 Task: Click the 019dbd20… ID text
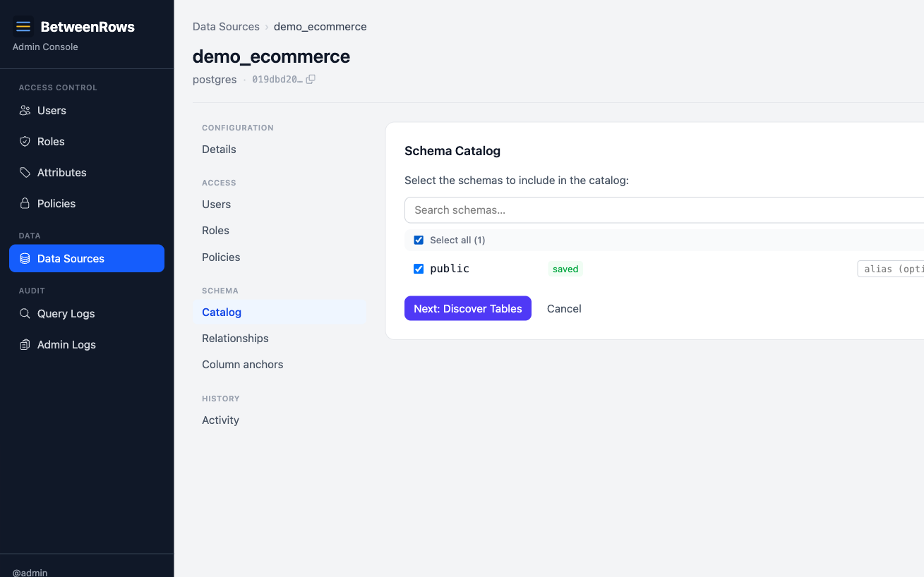coord(277,80)
